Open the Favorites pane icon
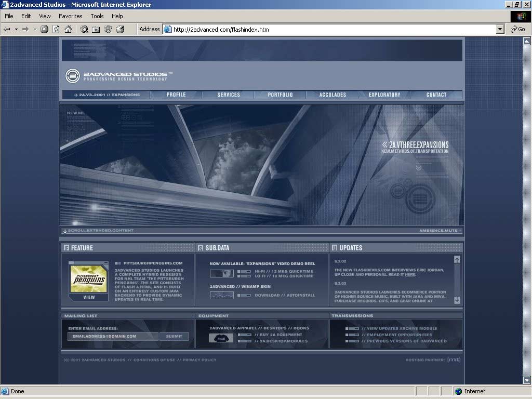The width and height of the screenshot is (532, 399). 96,30
